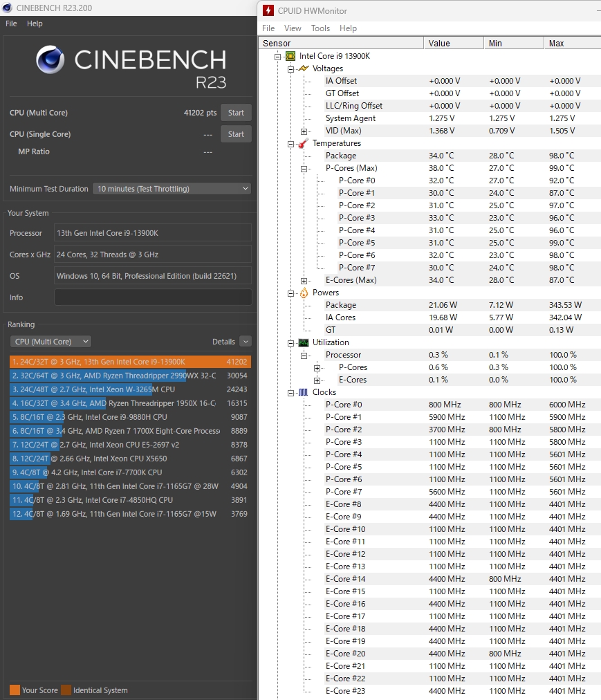Click the Temperatures thermometer icon

[304, 143]
